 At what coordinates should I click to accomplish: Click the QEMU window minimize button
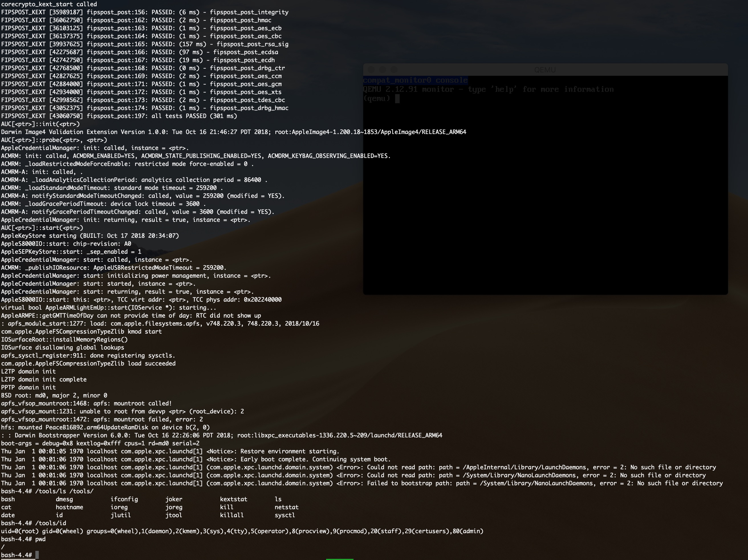(383, 70)
